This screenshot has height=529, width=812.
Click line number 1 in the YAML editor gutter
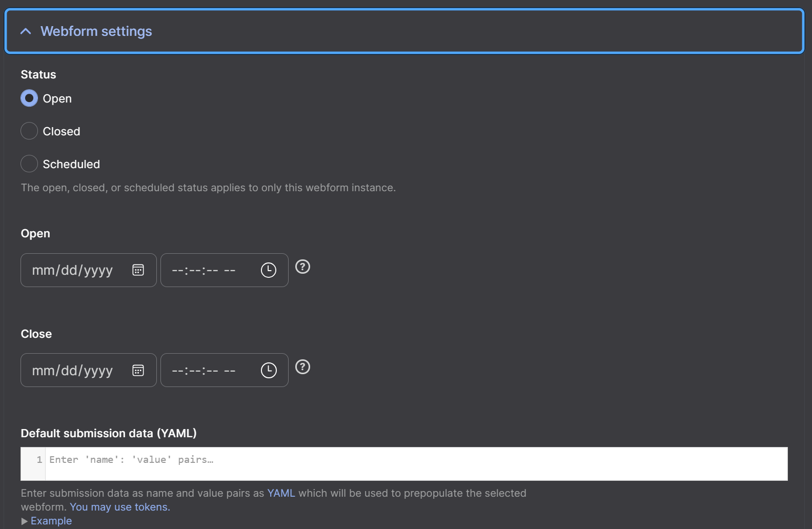click(x=39, y=460)
